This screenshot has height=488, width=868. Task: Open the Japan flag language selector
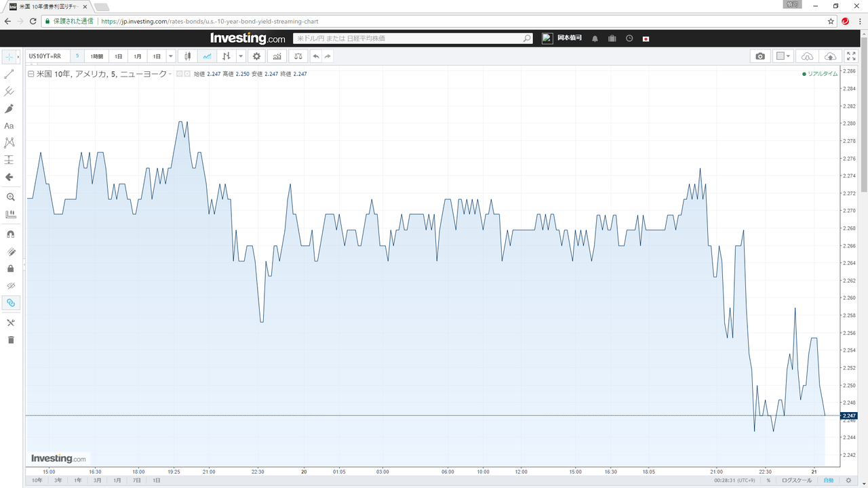(x=646, y=39)
